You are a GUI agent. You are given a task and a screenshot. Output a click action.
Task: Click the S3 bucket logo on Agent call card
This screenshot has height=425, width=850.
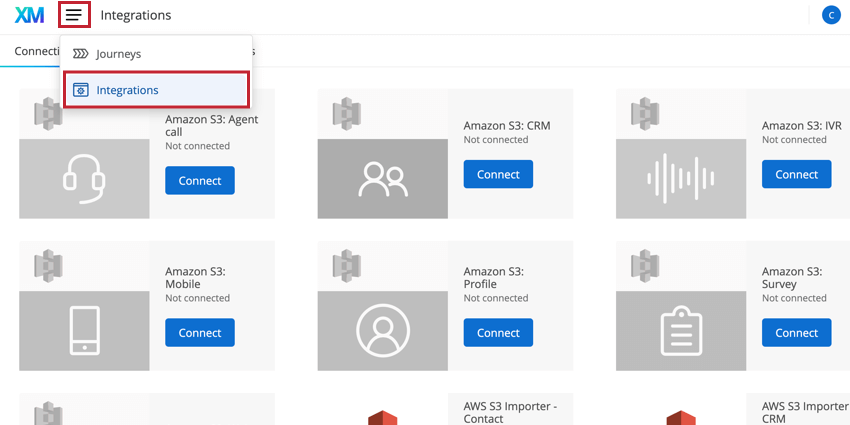coord(48,113)
